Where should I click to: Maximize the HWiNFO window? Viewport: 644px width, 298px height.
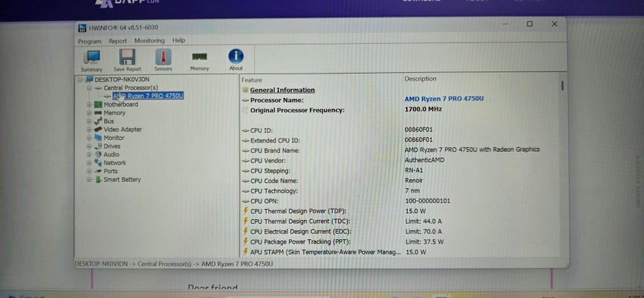[530, 24]
